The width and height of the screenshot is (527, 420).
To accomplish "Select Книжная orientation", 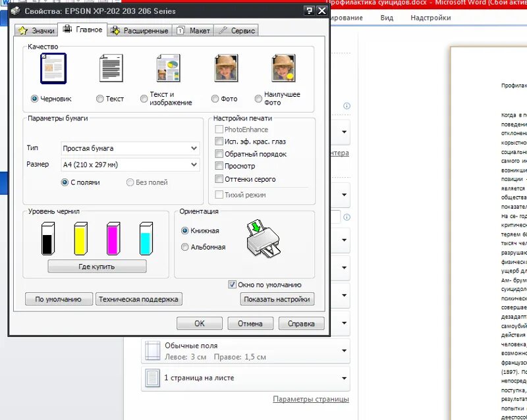I will point(184,231).
